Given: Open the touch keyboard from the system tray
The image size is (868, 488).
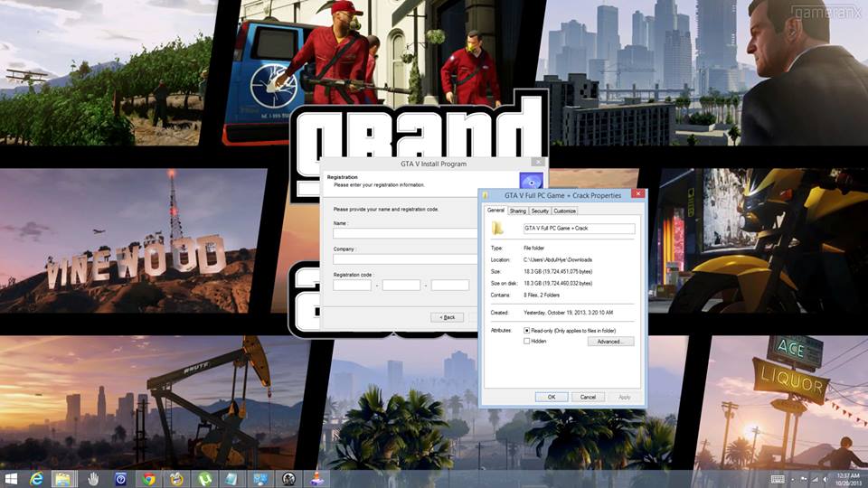Looking at the screenshot, I should tap(778, 478).
